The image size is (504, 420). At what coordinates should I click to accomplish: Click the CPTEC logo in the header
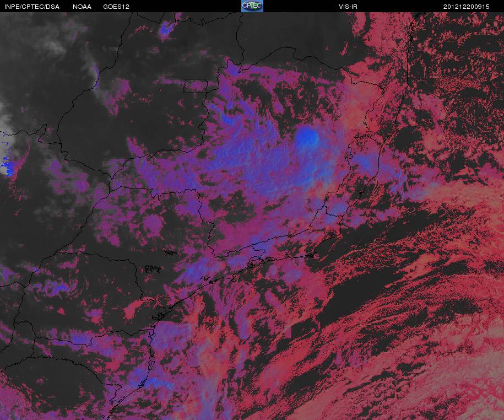pos(252,6)
